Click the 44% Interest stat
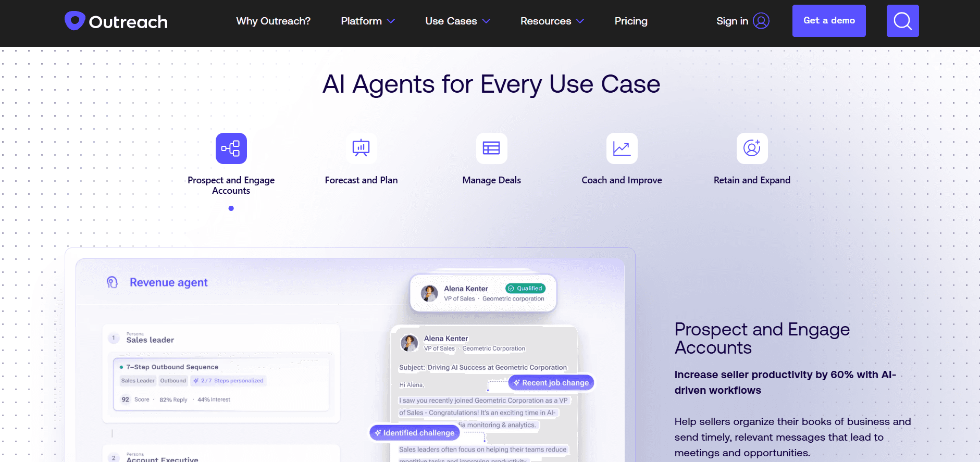This screenshot has width=980, height=462. [x=214, y=399]
